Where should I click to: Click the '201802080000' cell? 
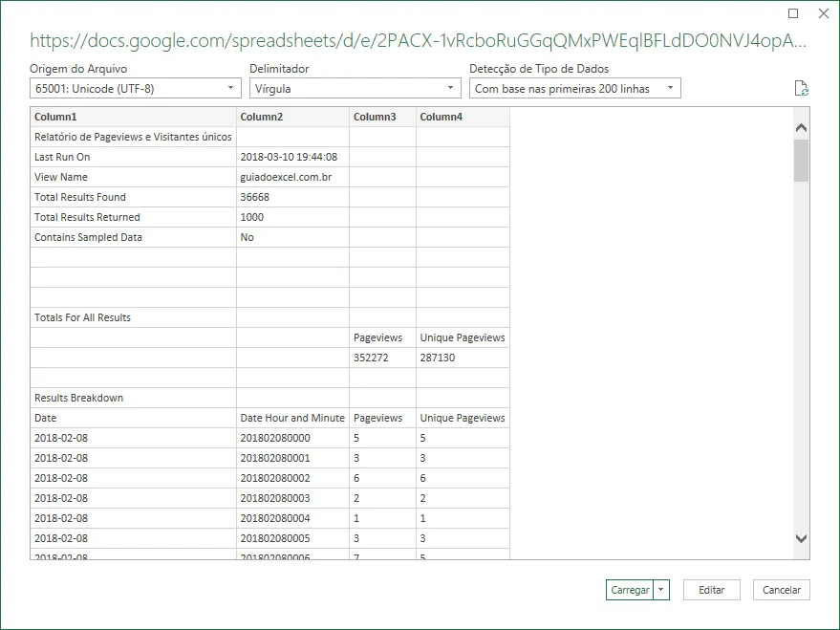click(x=293, y=438)
